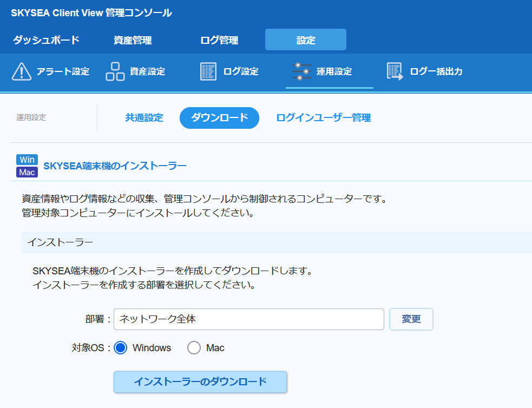This screenshot has width=532, height=408.
Task: Select the Windows radio button
Action: (x=121, y=347)
